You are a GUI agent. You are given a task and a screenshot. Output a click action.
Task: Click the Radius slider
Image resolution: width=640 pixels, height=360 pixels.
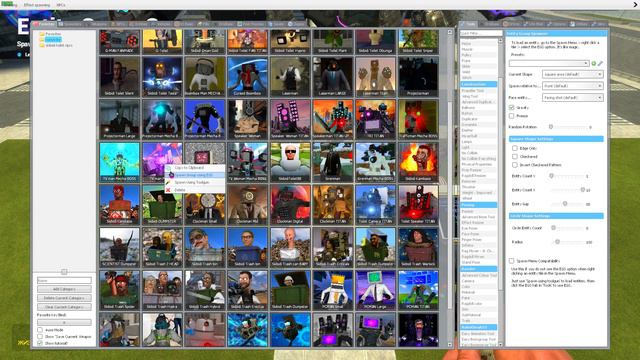click(569, 242)
